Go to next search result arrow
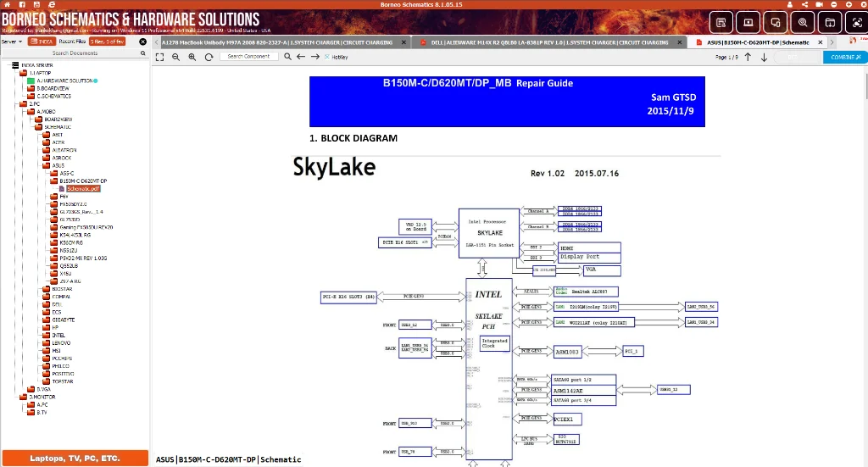 pyautogui.click(x=315, y=57)
